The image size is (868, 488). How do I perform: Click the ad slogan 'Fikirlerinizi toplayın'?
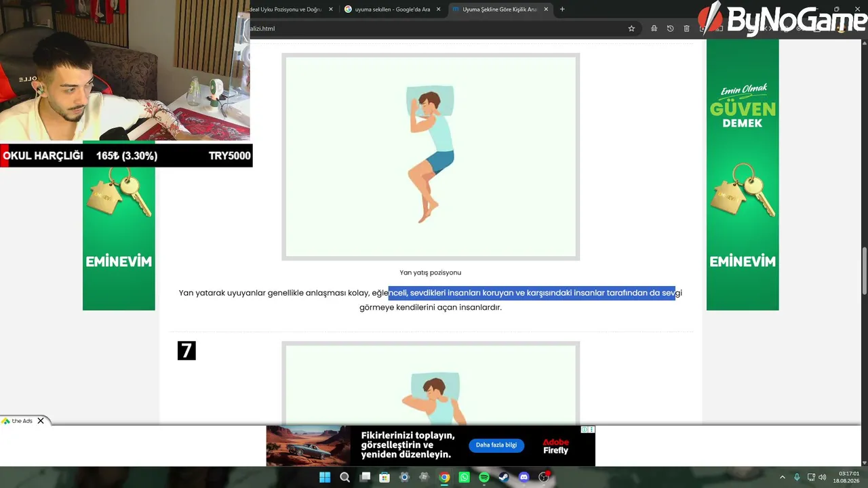pos(408,435)
